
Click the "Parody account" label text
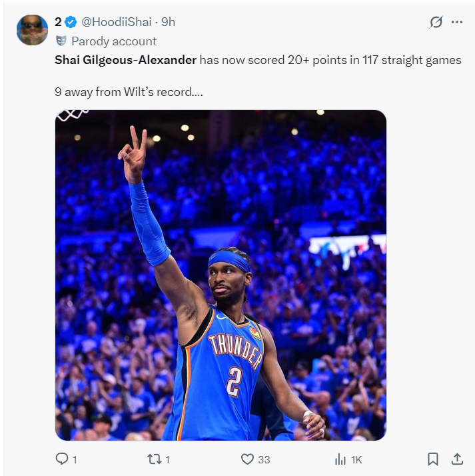[114, 41]
